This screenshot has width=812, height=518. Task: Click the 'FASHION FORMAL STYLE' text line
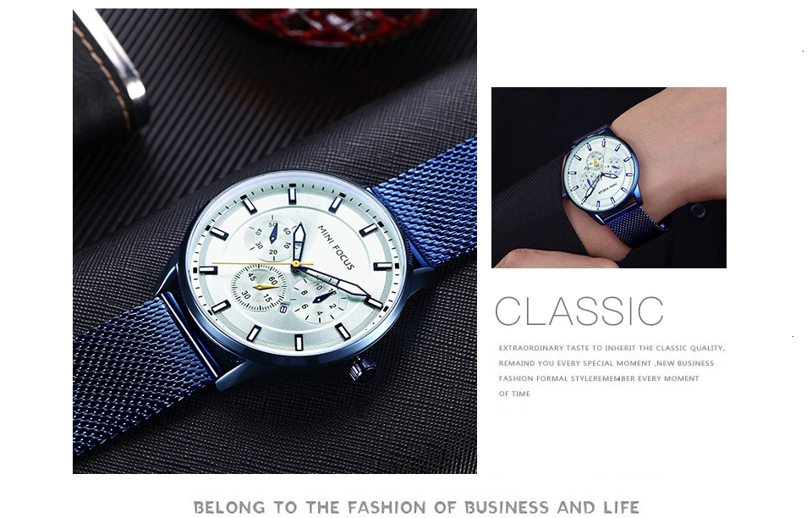click(599, 378)
